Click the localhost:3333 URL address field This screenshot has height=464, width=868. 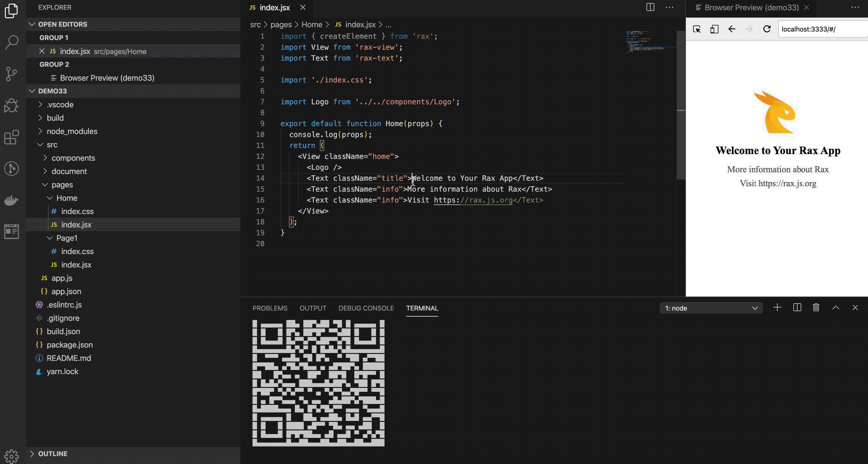tap(822, 29)
